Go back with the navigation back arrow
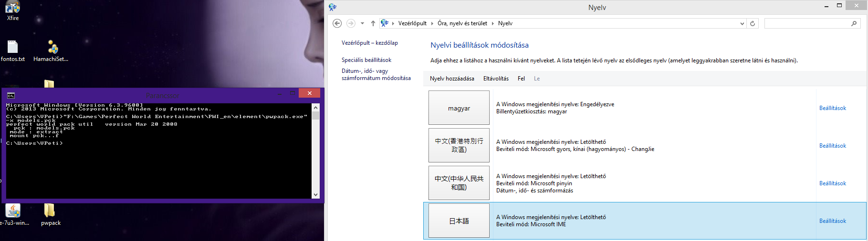Screen dimensions: 868x241 coord(337,23)
